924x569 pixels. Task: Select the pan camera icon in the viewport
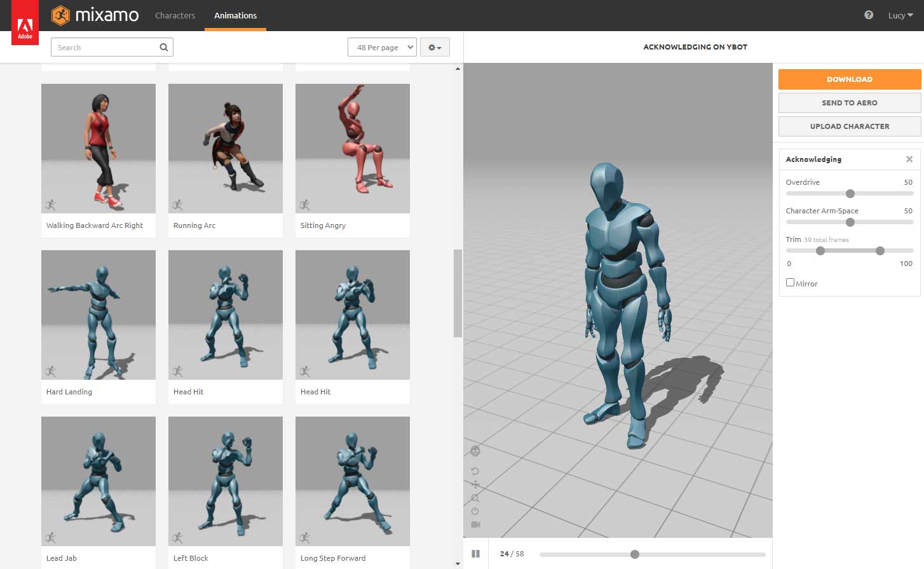476,485
